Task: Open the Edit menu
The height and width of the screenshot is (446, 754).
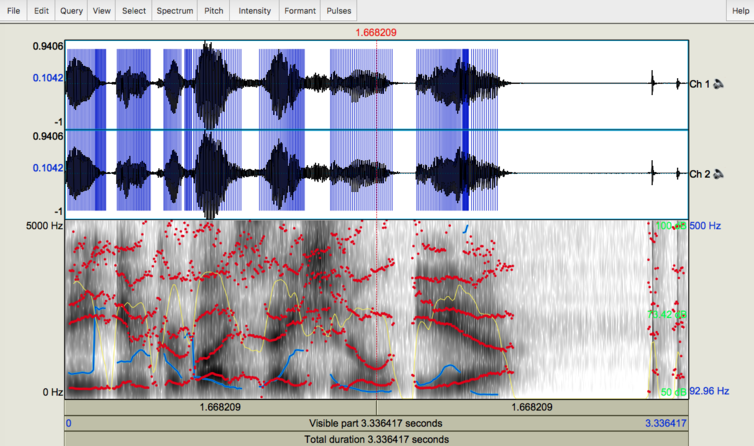Action: (x=40, y=10)
